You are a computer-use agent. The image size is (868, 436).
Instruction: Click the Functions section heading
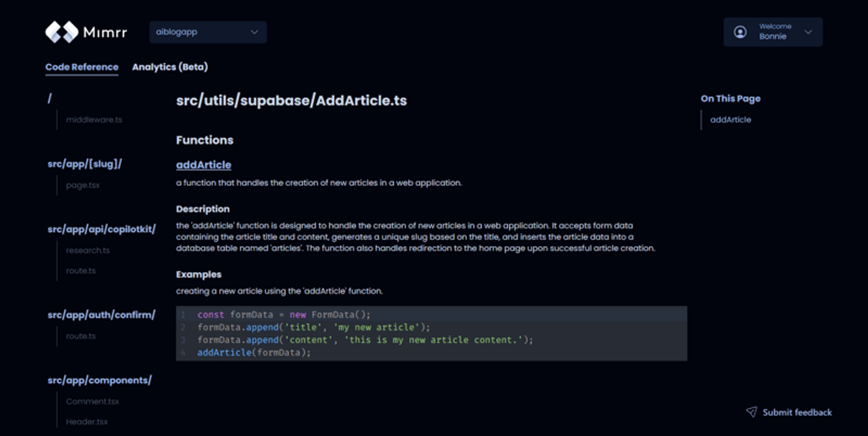[205, 140]
